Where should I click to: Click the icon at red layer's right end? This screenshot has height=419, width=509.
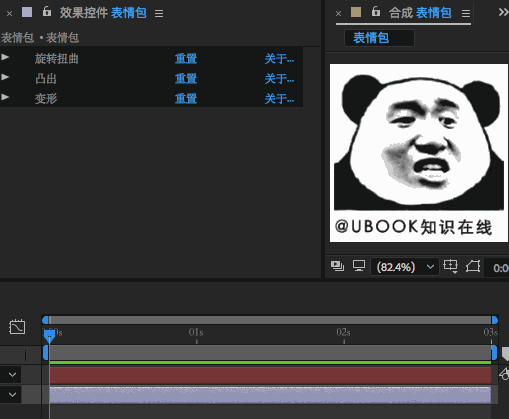[x=504, y=374]
